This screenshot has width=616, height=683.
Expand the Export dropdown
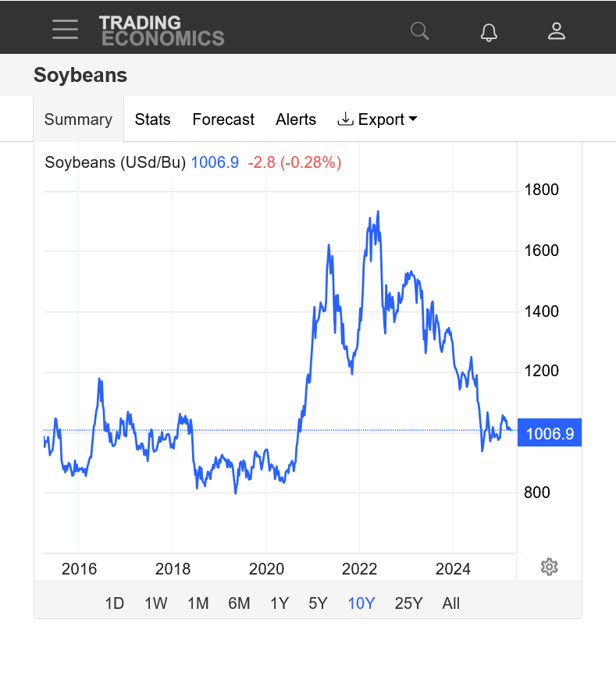tap(378, 119)
